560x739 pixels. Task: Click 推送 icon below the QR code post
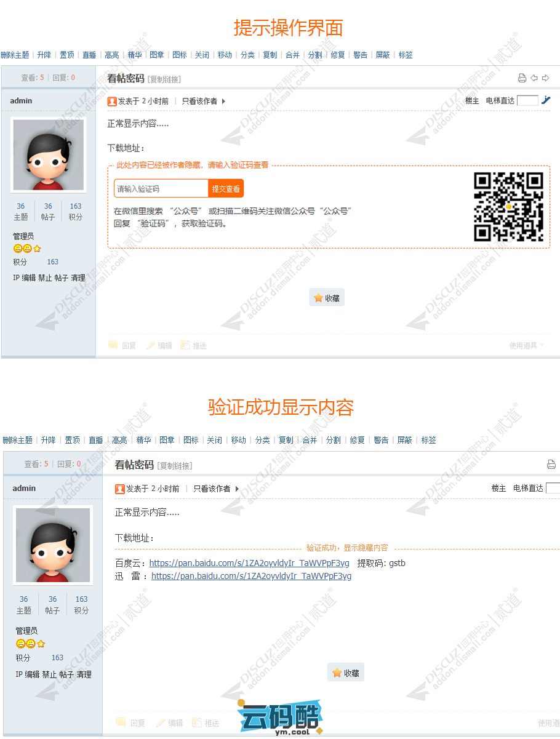(x=185, y=346)
